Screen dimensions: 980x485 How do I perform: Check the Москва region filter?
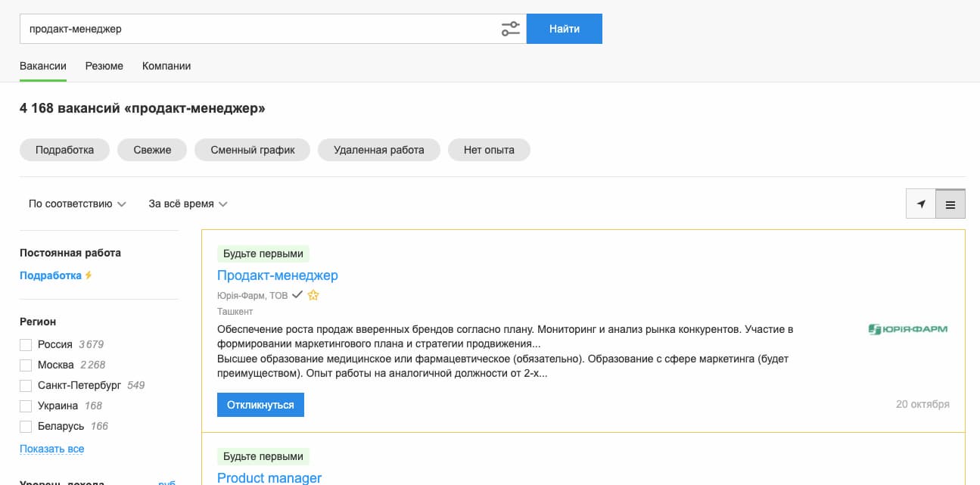click(x=26, y=364)
